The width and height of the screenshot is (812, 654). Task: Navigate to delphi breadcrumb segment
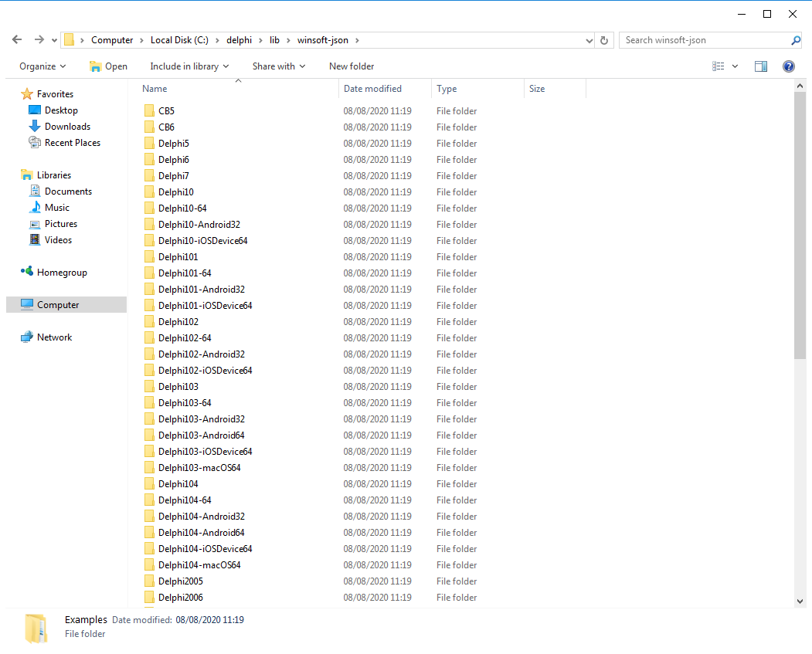(x=239, y=40)
